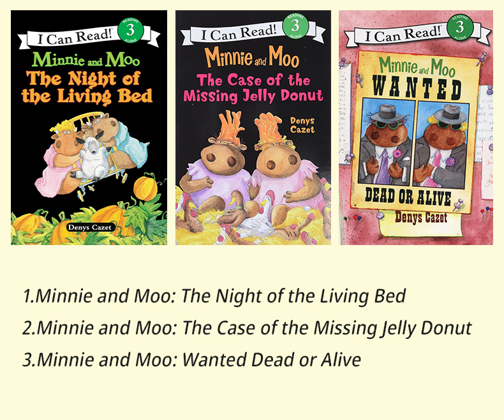Click Denys Cazet name on donut cover
504x420 pixels.
click(x=302, y=125)
